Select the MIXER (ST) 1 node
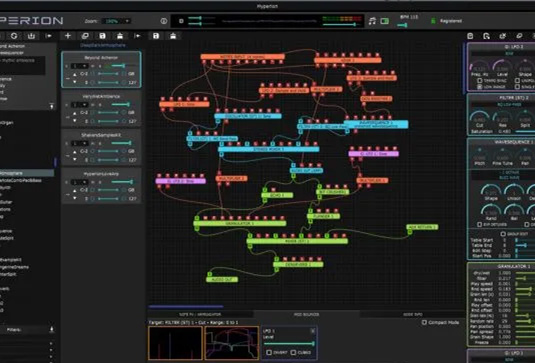This screenshot has height=363, width=535. (297, 241)
